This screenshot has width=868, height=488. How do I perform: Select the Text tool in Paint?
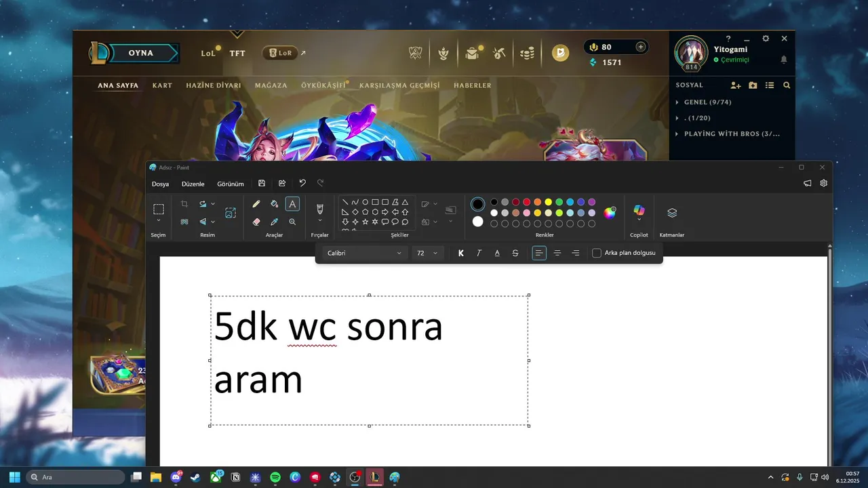pyautogui.click(x=292, y=204)
